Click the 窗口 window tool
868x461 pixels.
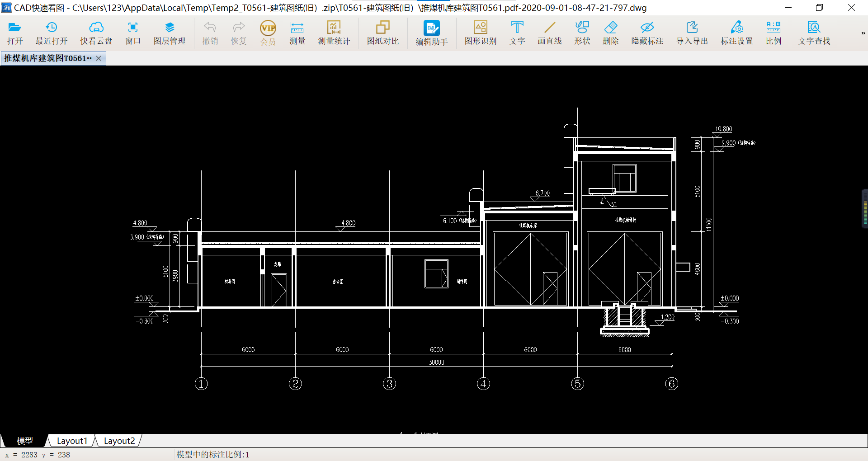tap(133, 33)
